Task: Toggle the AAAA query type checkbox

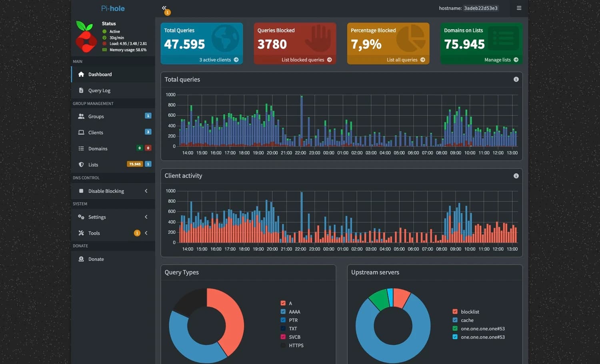Action: [283, 312]
